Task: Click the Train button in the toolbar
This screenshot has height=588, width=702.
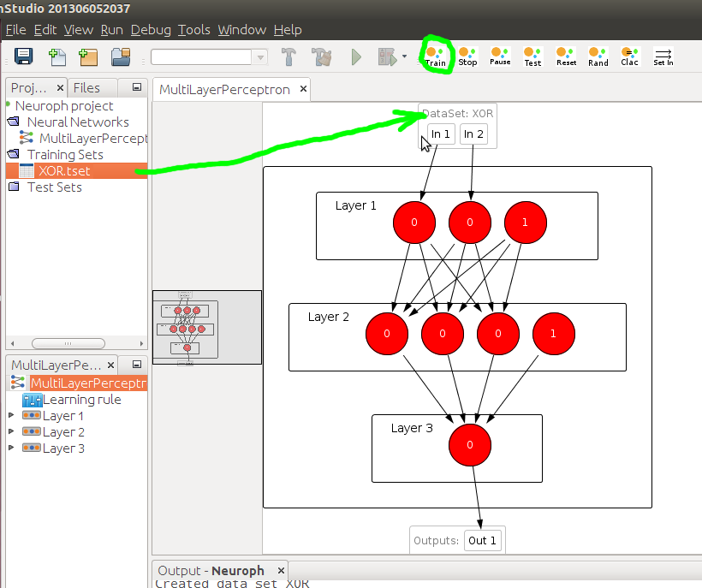Action: tap(436, 56)
